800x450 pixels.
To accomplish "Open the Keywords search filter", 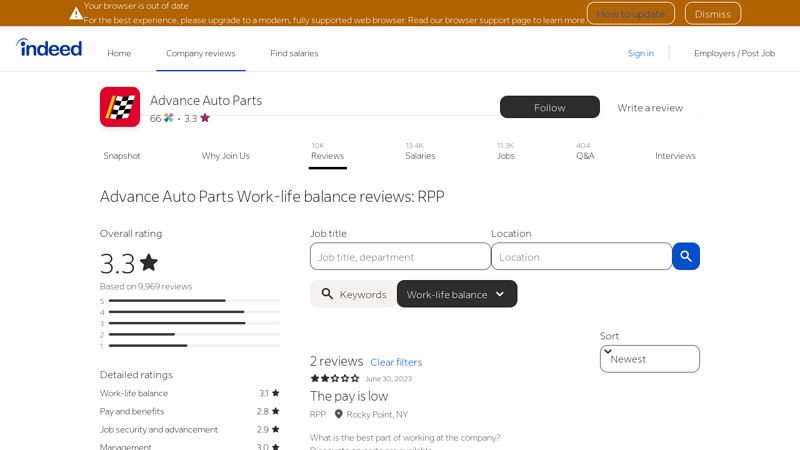I will pyautogui.click(x=353, y=294).
